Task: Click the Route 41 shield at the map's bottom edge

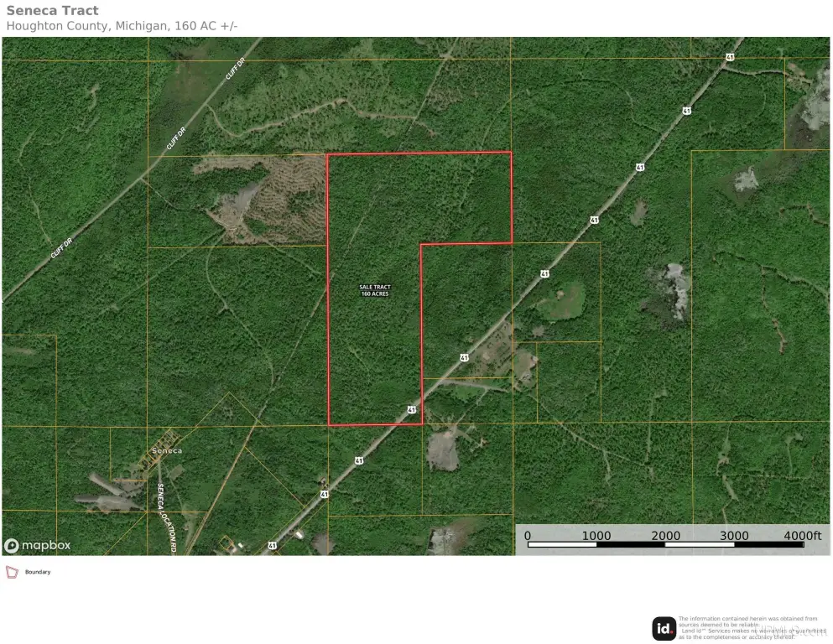Action: 272,545
